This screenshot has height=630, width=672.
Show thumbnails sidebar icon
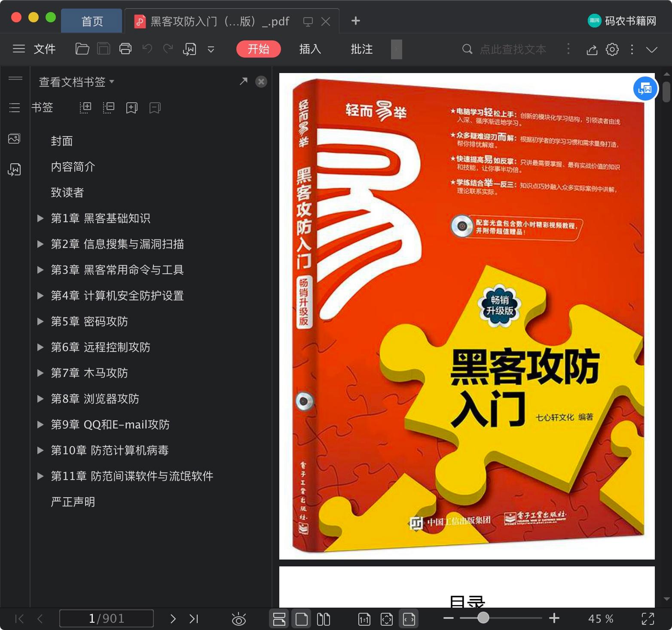click(x=14, y=138)
